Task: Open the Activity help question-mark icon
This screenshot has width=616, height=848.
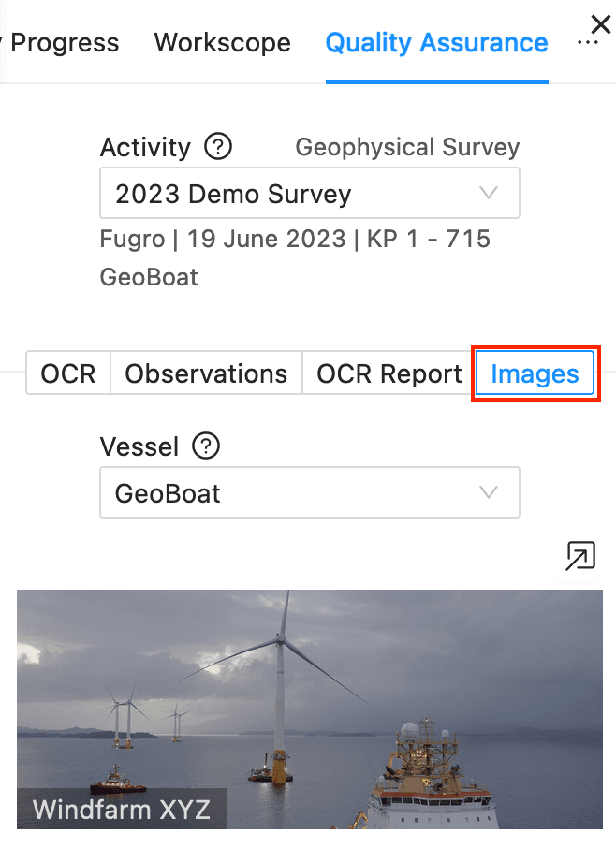Action: click(x=218, y=147)
